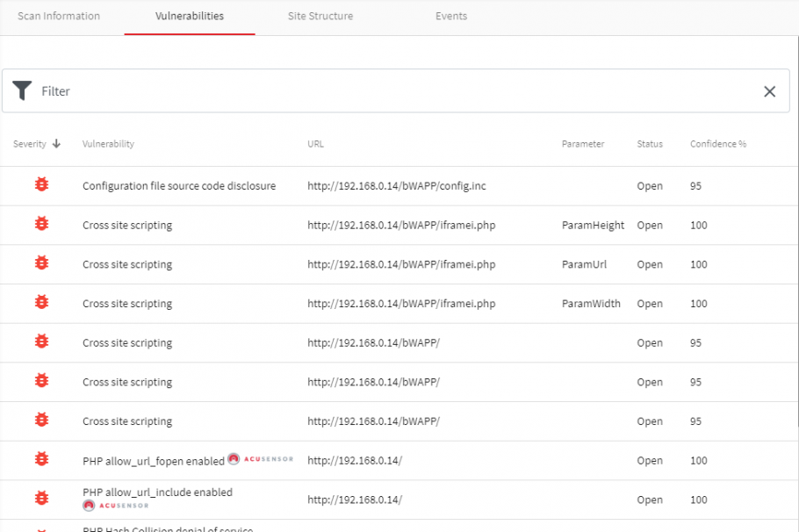This screenshot has width=799, height=532.
Task: Toggle the Severity sort arrow
Action: (56, 144)
